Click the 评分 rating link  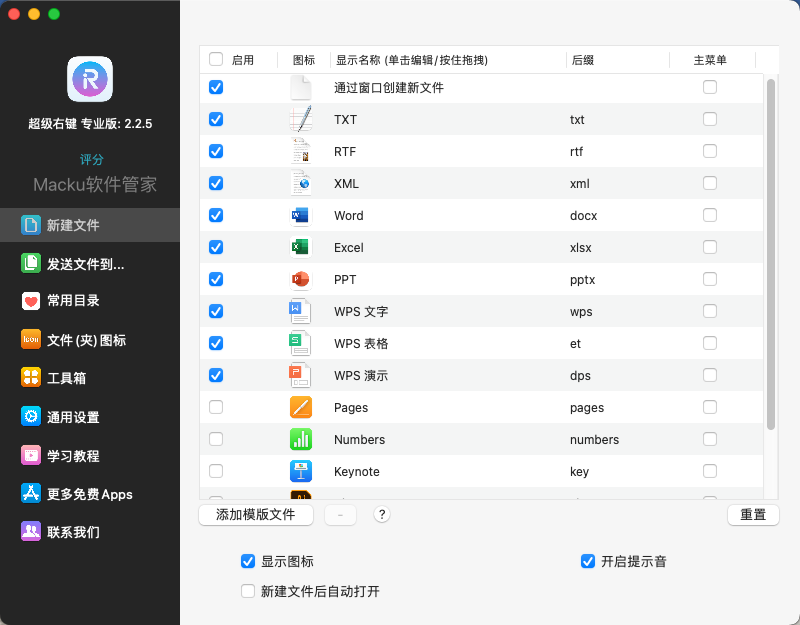[92, 159]
